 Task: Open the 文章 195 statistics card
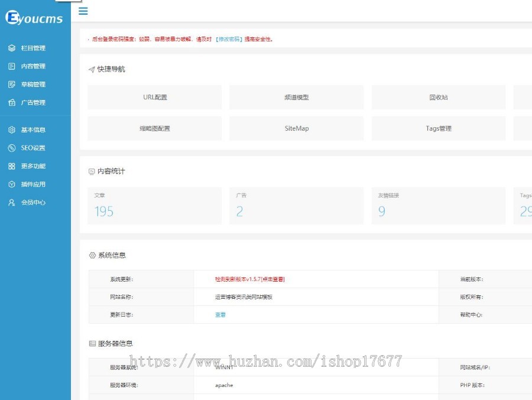point(155,206)
